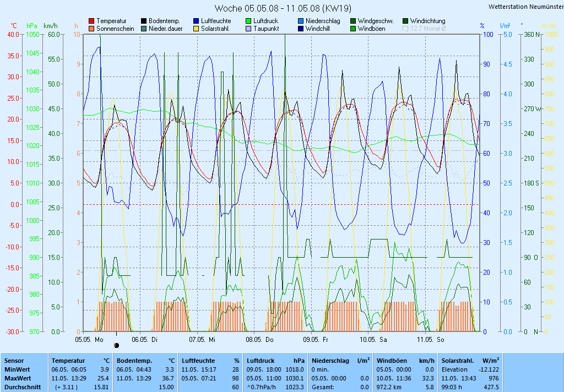Click the Wetterstation Neumünster title text
This screenshot has width=564, height=392.
[525, 7]
